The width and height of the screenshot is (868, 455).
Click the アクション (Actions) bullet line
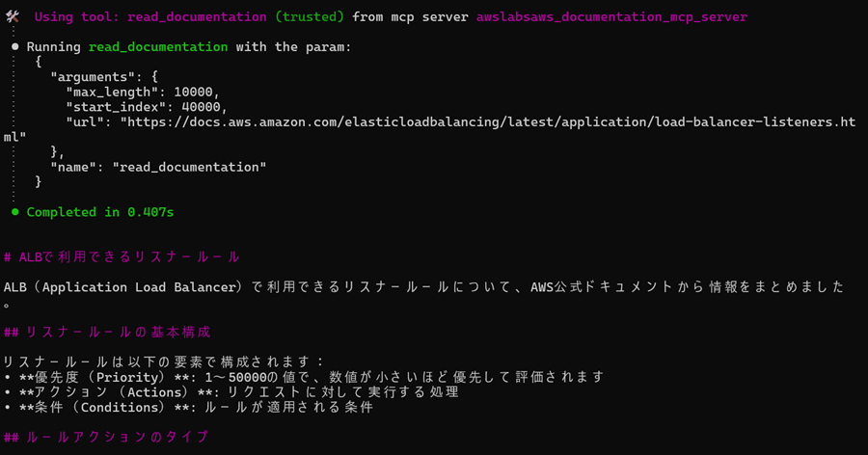(x=231, y=392)
